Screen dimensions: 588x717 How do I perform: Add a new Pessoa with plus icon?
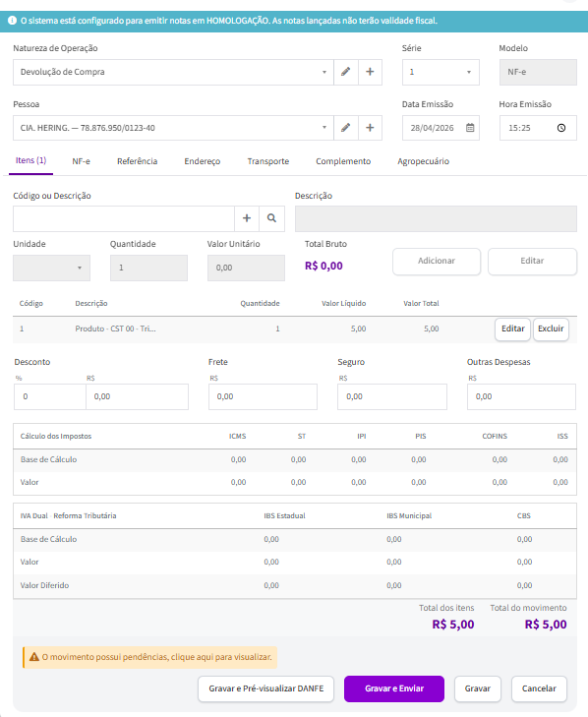370,128
